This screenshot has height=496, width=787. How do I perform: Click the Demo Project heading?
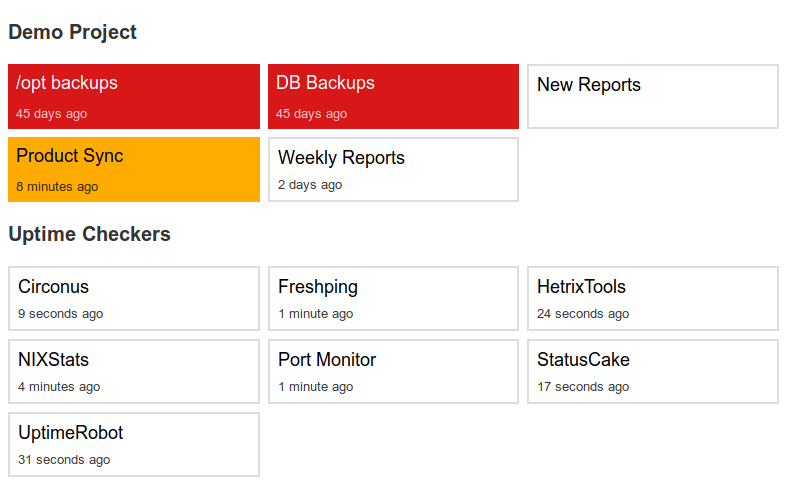[x=72, y=32]
